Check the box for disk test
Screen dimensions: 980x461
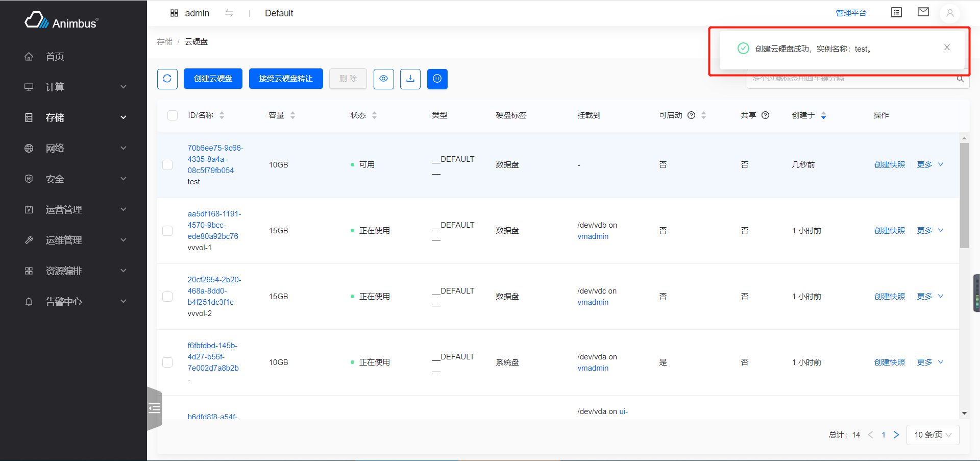pyautogui.click(x=167, y=165)
